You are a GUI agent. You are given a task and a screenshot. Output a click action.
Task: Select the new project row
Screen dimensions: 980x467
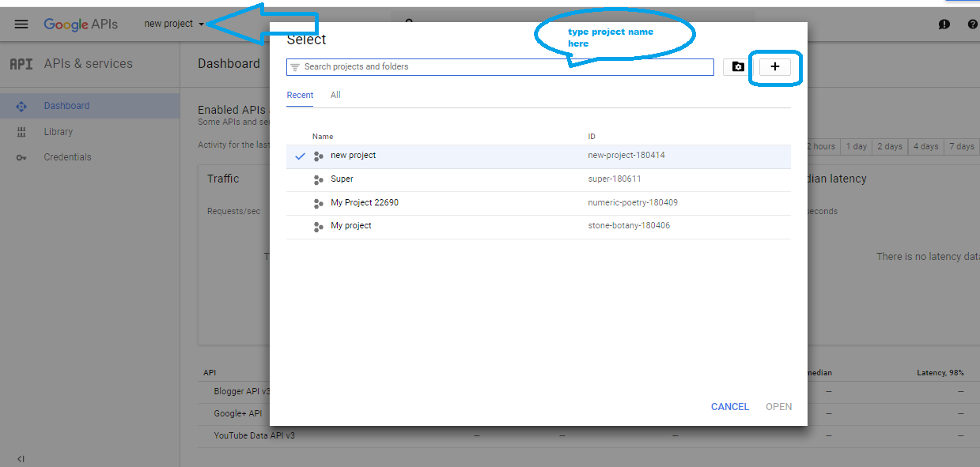539,156
